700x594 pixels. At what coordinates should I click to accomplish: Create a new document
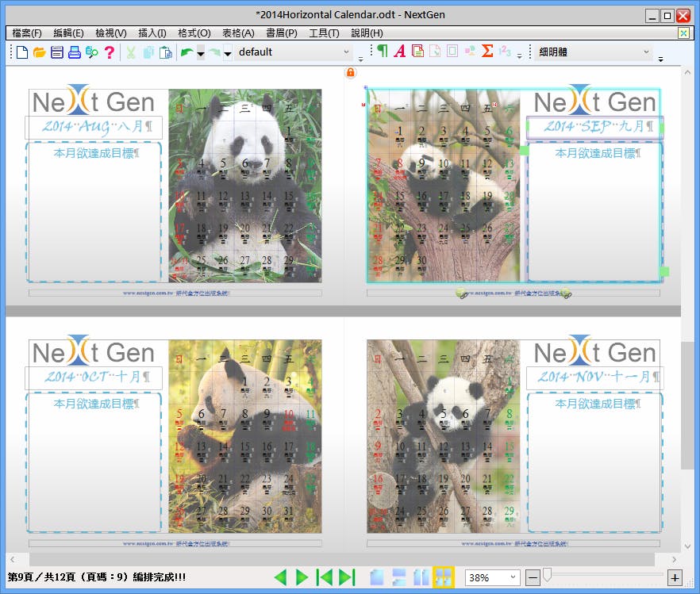point(21,51)
